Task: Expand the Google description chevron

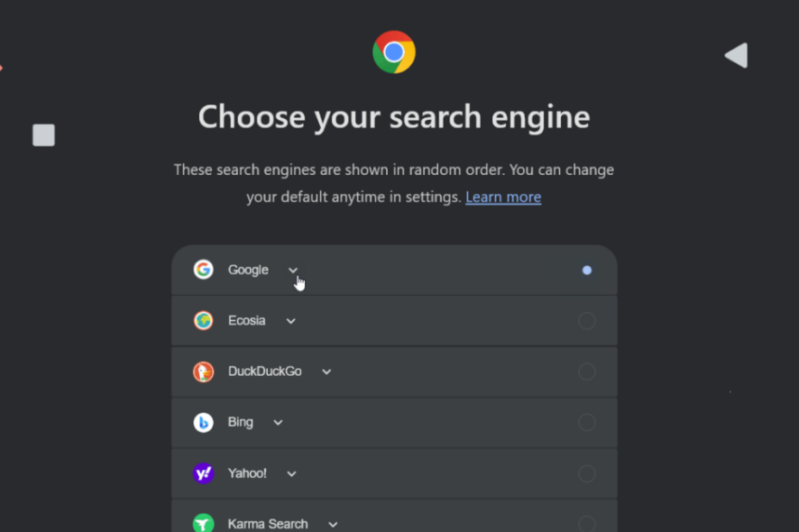Action: pyautogui.click(x=292, y=271)
